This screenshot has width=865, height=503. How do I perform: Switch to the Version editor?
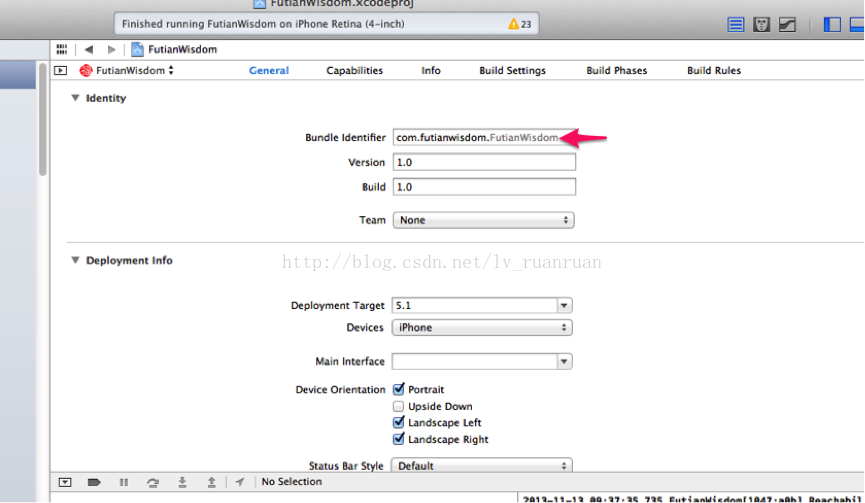coord(787,24)
